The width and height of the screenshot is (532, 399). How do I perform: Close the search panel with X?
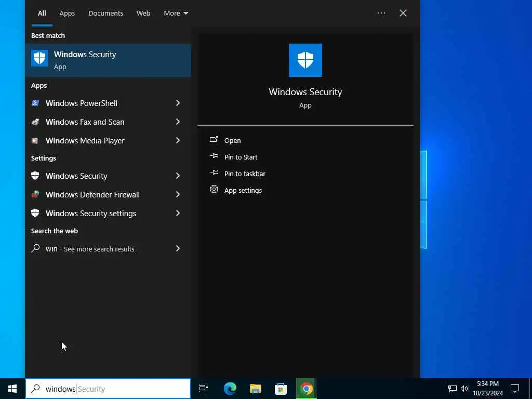coord(403,13)
